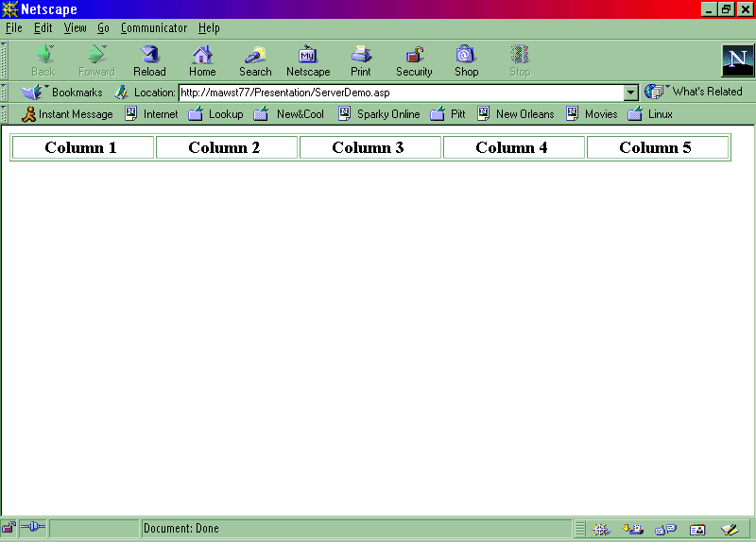Click the Netscape N logo throbber
This screenshot has width=756, height=542.
click(x=737, y=60)
